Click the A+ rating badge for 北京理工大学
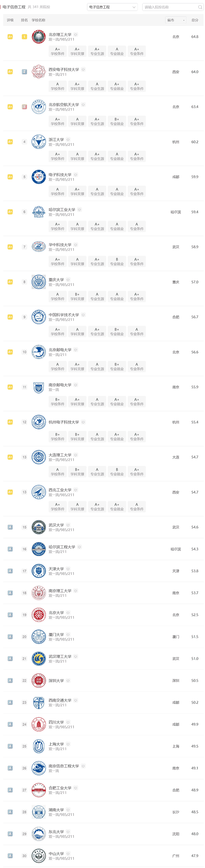The image size is (205, 868). (10, 37)
